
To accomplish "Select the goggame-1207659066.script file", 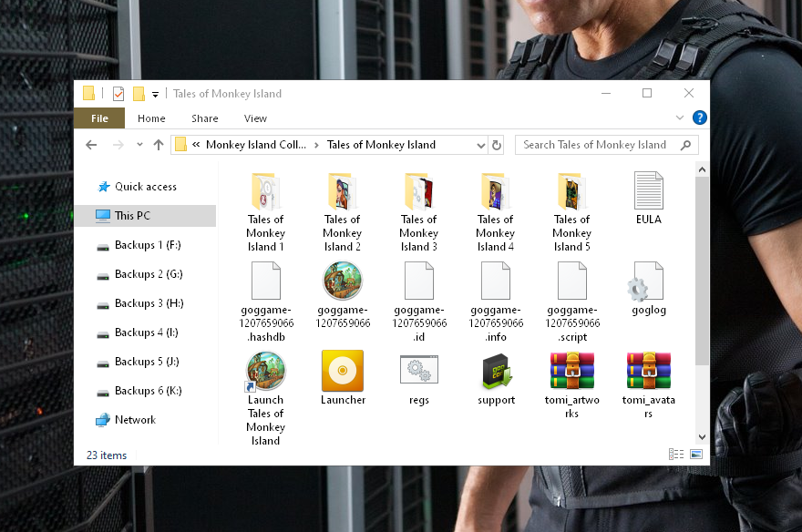I will [x=572, y=302].
